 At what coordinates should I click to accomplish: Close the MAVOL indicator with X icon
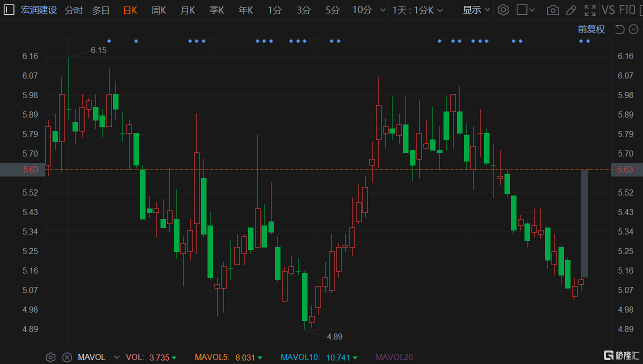tap(67, 357)
